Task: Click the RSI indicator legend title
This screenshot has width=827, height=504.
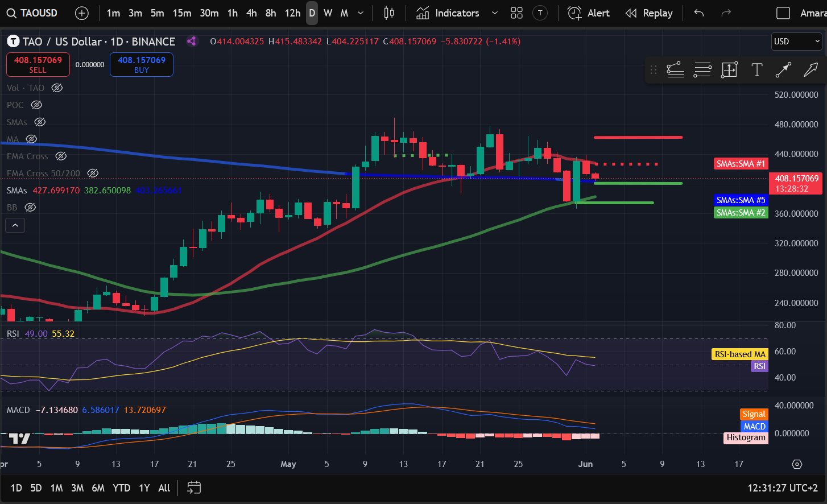Action: tap(13, 334)
